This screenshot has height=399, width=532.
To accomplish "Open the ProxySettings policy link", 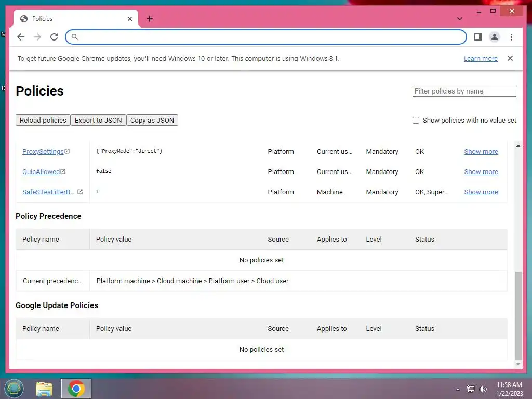I will [43, 151].
